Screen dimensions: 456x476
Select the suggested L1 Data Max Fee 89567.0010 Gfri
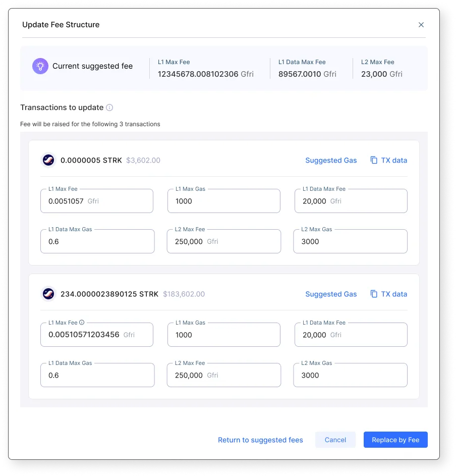pos(307,74)
